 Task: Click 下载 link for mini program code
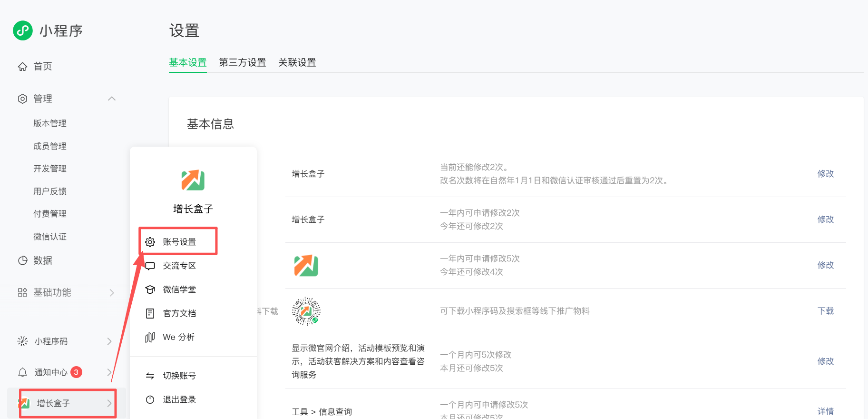(x=825, y=311)
